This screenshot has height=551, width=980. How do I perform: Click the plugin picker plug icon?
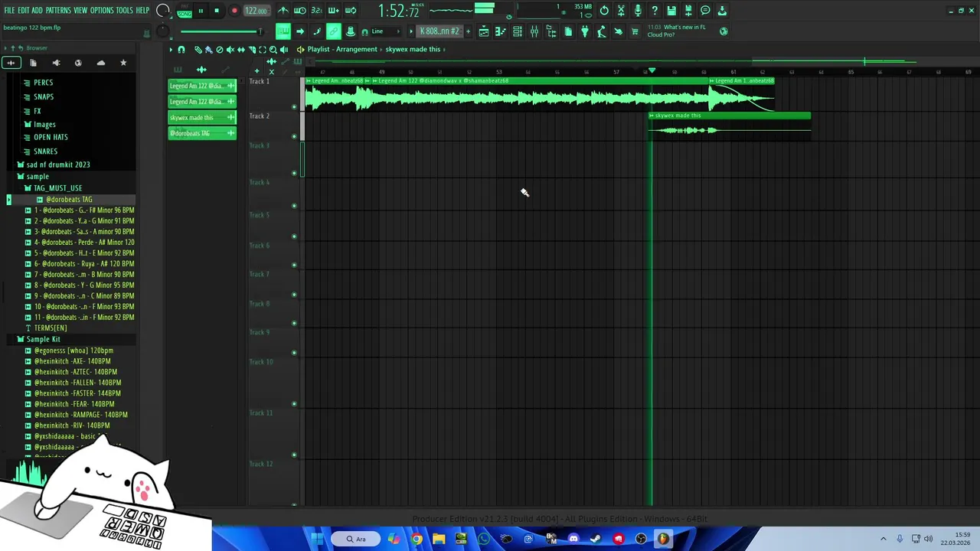tap(585, 31)
